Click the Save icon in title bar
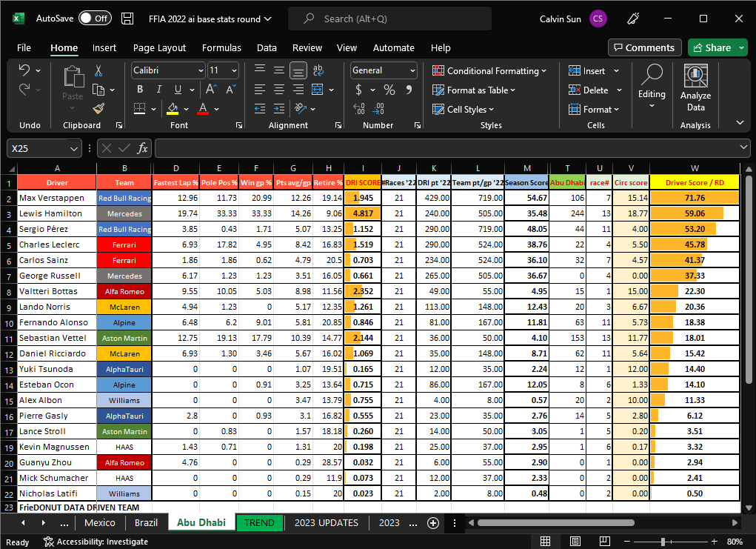Image resolution: width=756 pixels, height=549 pixels. pos(127,19)
